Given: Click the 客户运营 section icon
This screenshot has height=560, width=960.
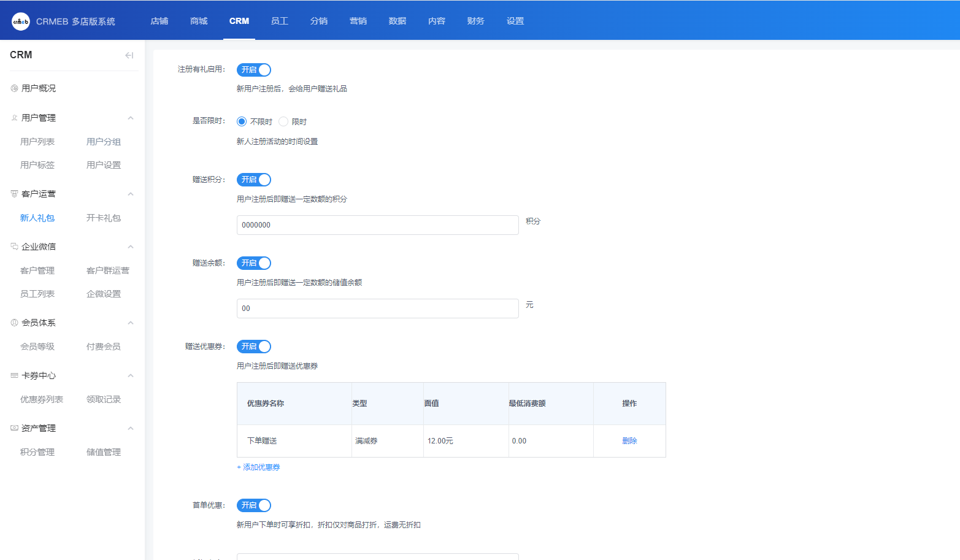Looking at the screenshot, I should coord(14,194).
